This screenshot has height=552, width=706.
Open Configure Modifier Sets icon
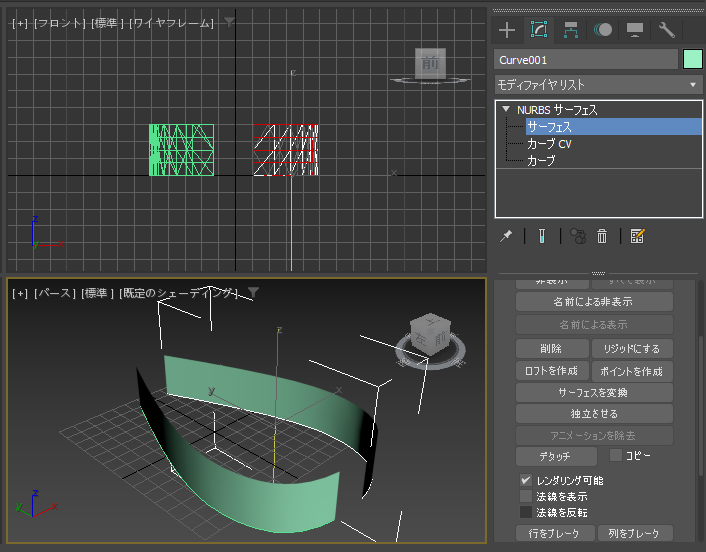[637, 236]
